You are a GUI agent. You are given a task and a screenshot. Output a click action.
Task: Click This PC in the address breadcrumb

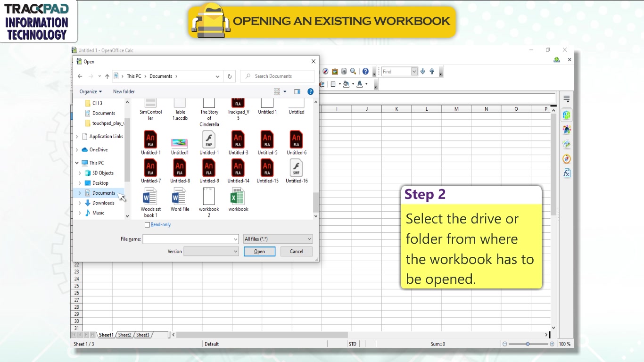(x=134, y=76)
